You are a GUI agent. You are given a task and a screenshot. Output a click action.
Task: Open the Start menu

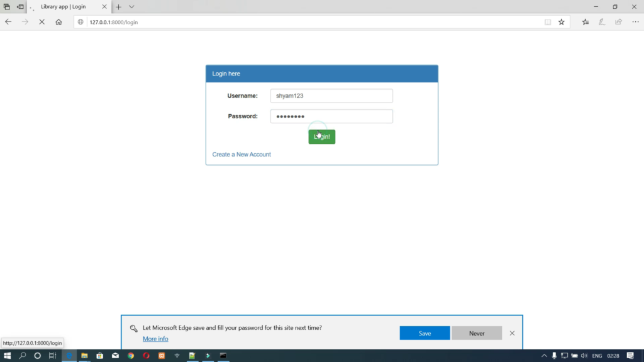click(7, 355)
